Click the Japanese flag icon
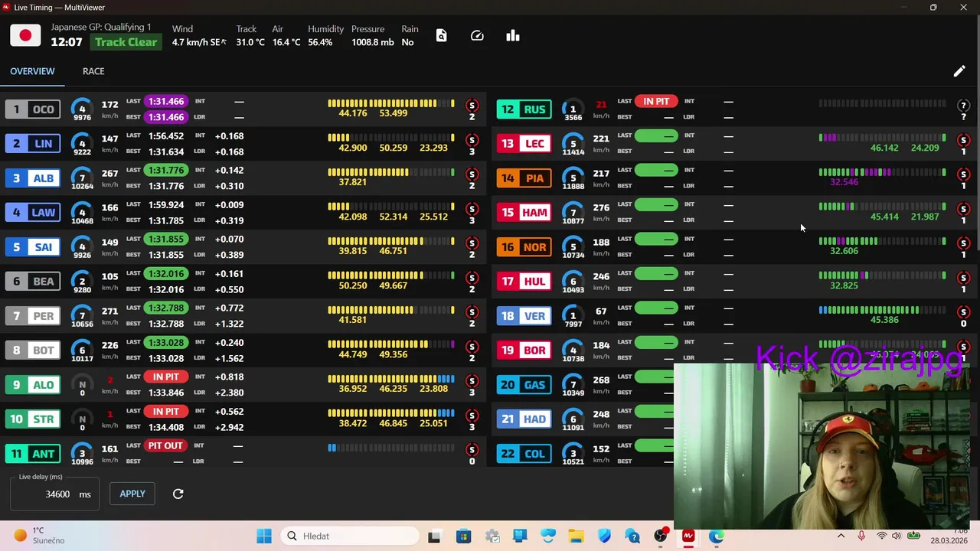The height and width of the screenshot is (551, 980). click(25, 36)
